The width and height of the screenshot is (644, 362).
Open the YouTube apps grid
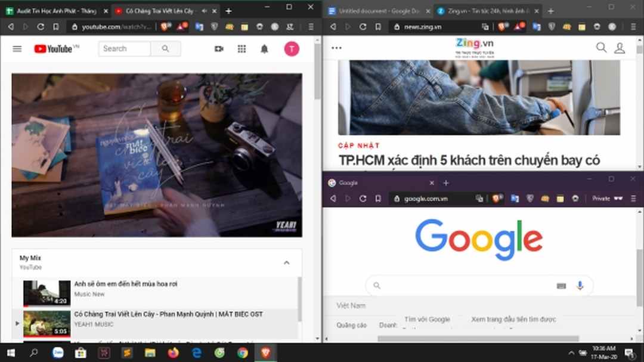click(241, 49)
